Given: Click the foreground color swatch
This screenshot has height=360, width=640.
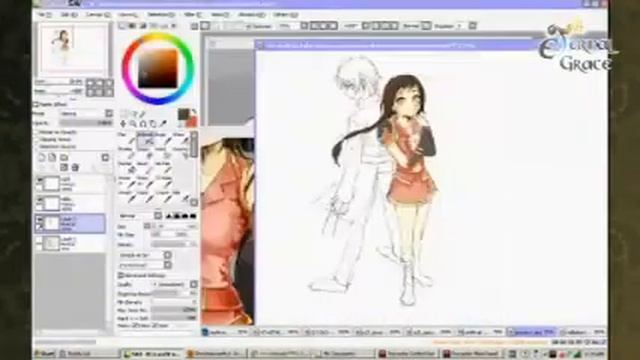Looking at the screenshot, I should tap(183, 114).
